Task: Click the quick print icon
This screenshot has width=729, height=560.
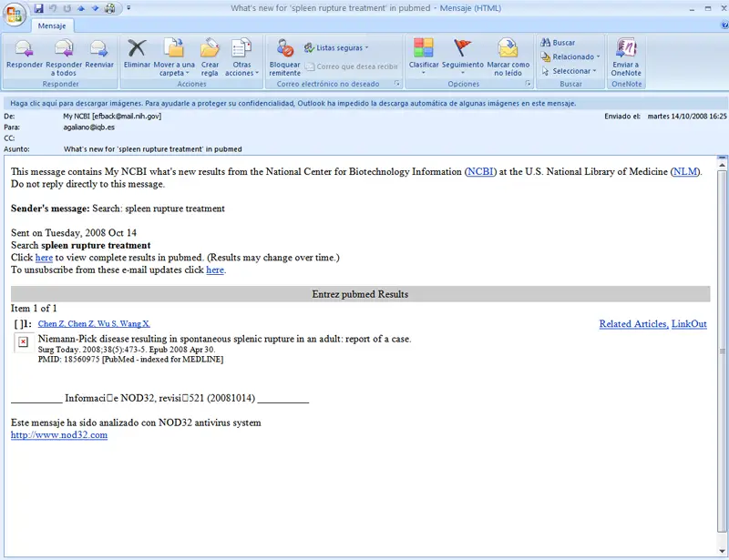Action: (x=110, y=8)
